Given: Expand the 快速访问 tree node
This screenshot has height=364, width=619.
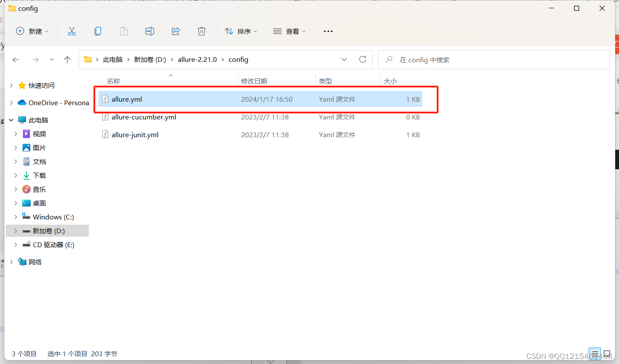Looking at the screenshot, I should pos(12,85).
